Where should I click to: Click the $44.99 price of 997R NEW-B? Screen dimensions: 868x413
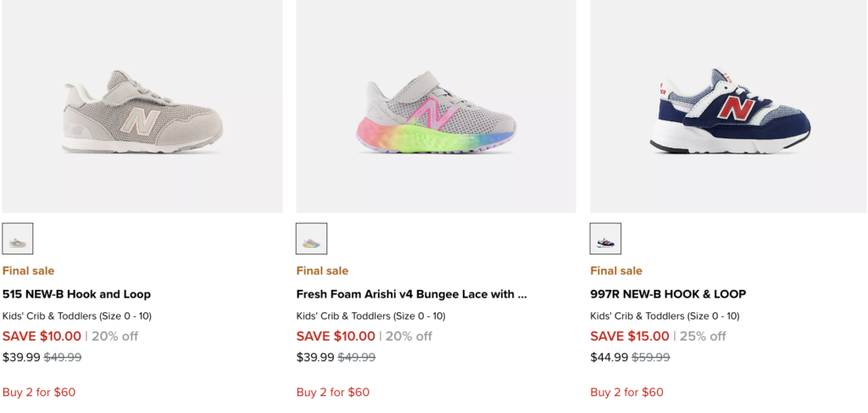609,357
